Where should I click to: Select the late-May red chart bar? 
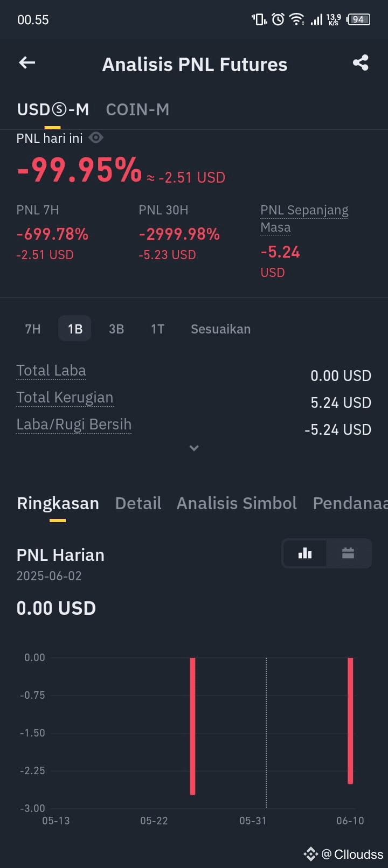pyautogui.click(x=192, y=726)
